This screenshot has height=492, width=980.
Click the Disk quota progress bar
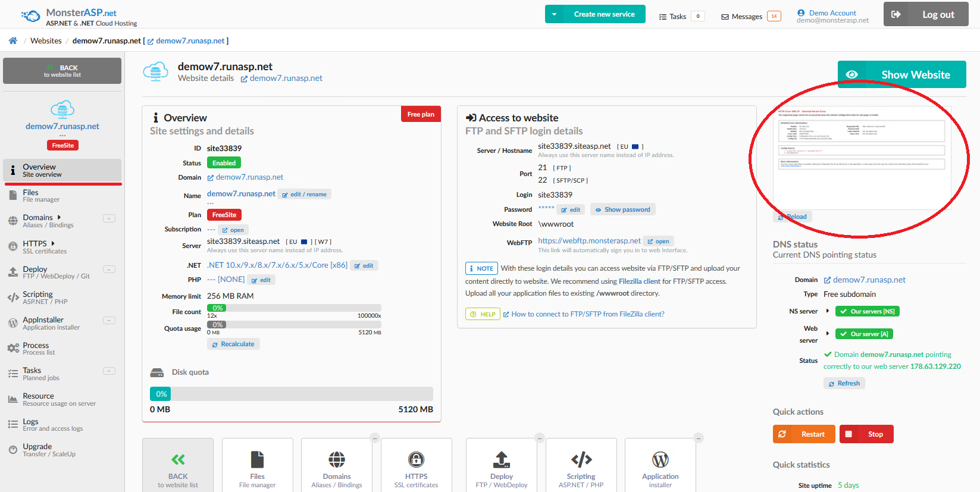point(292,394)
